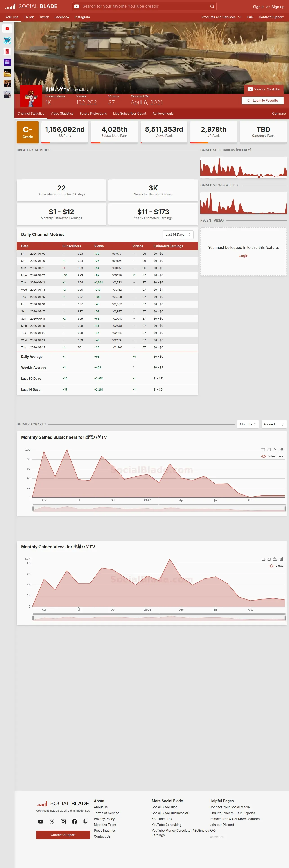Click zoom icon on Monthly Gained Views chart
Screen dimensions: 289x868
point(263,559)
